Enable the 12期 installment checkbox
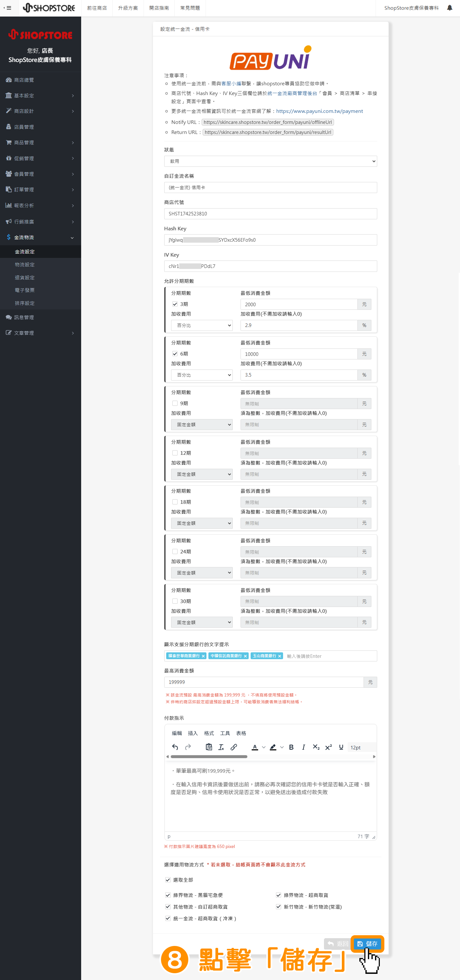Viewport: 460px width, 980px height. click(x=175, y=453)
